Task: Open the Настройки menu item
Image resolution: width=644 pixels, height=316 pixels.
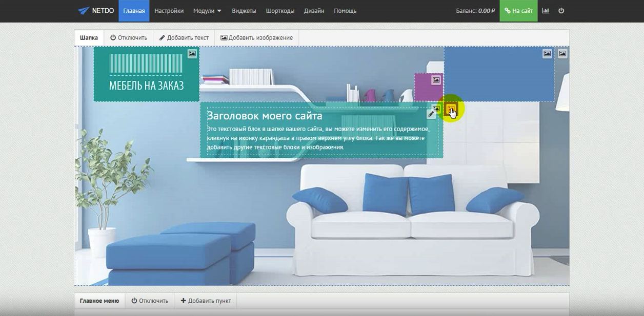Action: pos(169,11)
